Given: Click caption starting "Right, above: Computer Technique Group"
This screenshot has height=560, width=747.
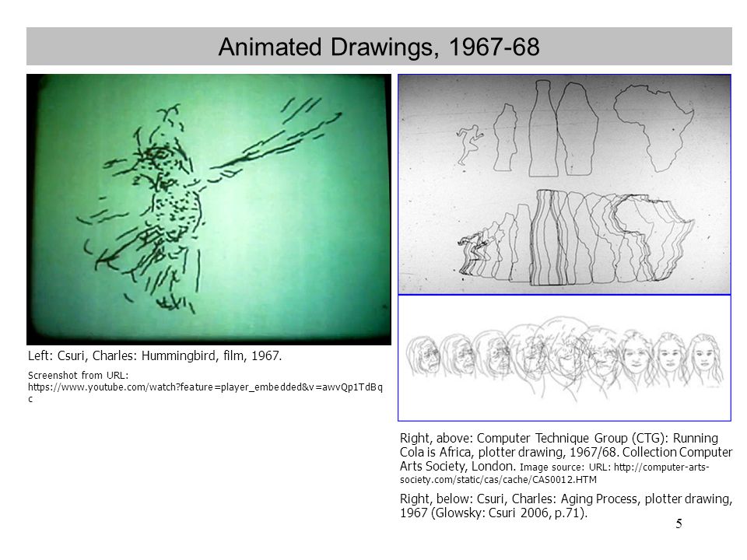Looking at the screenshot, I should (x=566, y=459).
